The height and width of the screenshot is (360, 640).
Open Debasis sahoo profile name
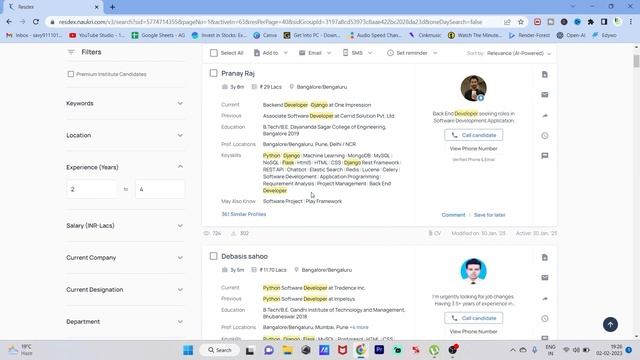tap(244, 256)
